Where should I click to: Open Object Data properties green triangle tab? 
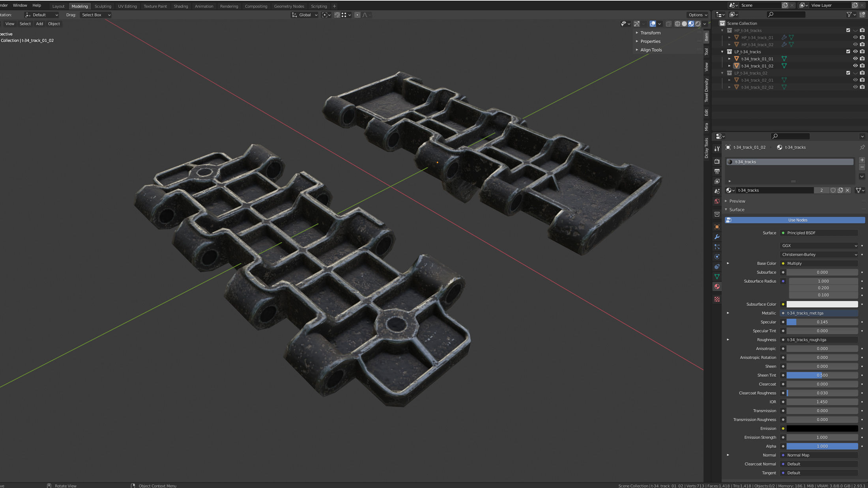[x=717, y=276]
